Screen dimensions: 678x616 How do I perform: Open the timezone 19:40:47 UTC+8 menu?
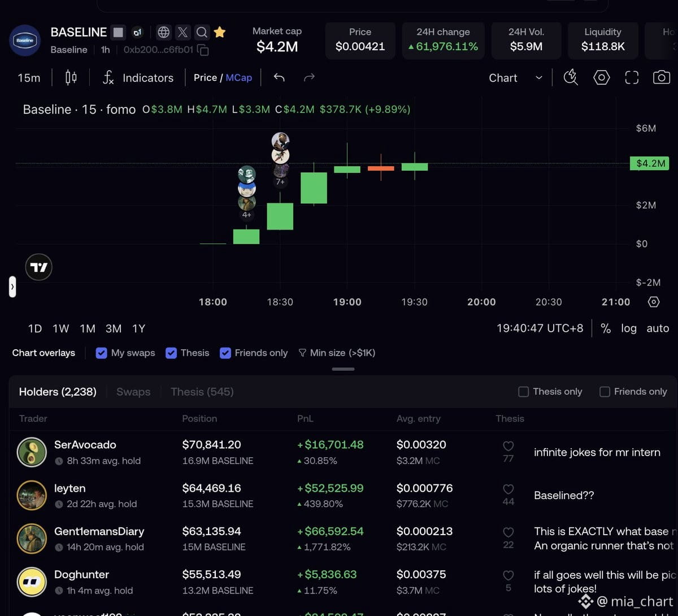[x=540, y=328]
